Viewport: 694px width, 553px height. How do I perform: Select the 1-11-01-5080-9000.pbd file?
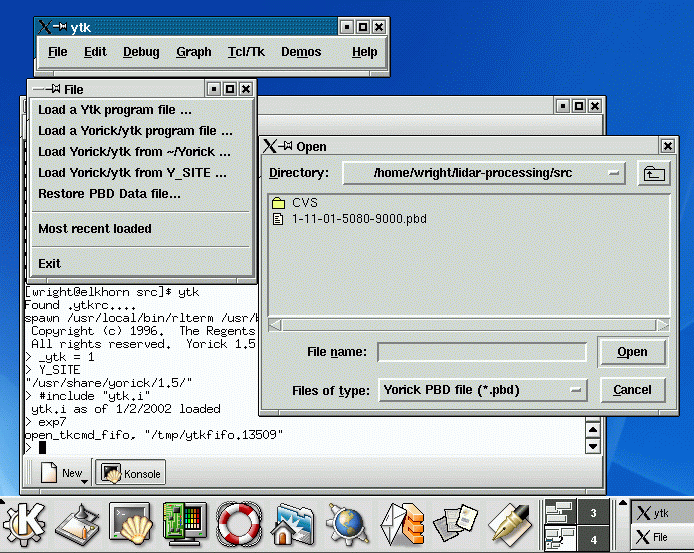pyautogui.click(x=358, y=219)
